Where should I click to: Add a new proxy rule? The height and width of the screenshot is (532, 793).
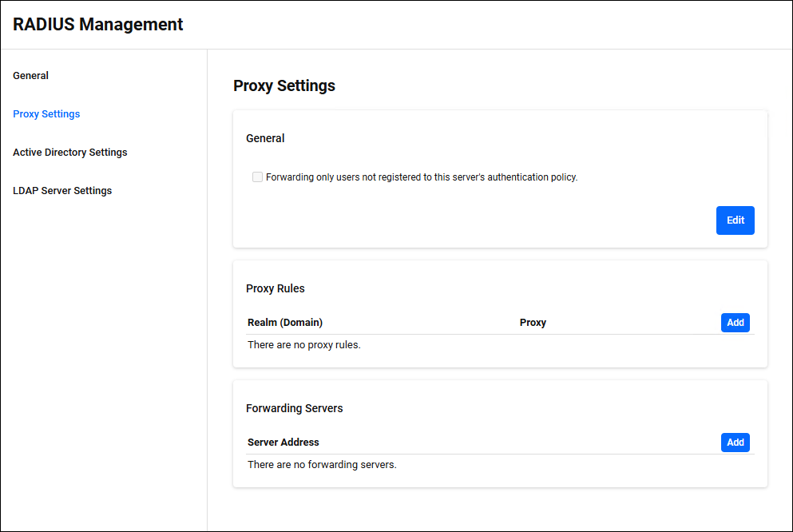tap(735, 323)
